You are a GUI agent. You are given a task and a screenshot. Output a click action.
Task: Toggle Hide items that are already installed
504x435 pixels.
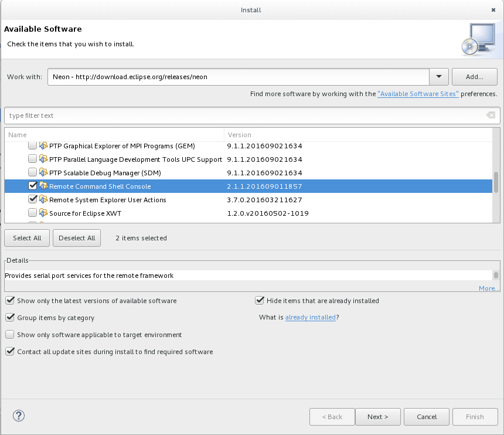(260, 301)
